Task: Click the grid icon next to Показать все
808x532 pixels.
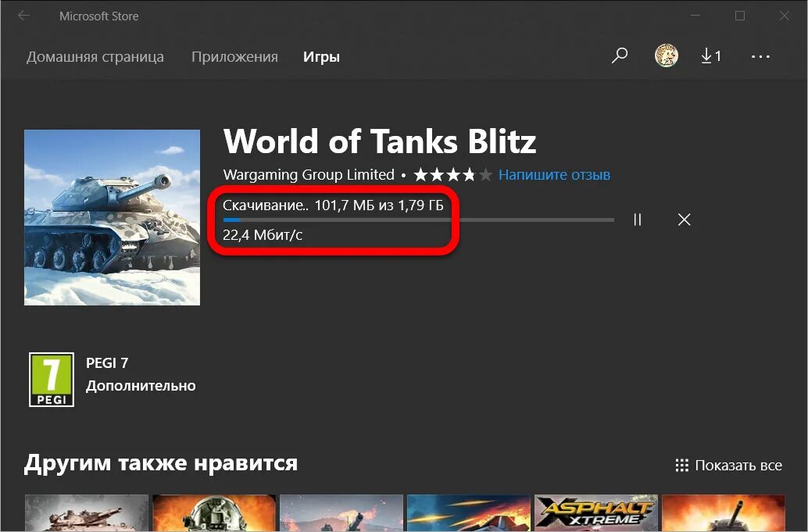Action: [681, 465]
